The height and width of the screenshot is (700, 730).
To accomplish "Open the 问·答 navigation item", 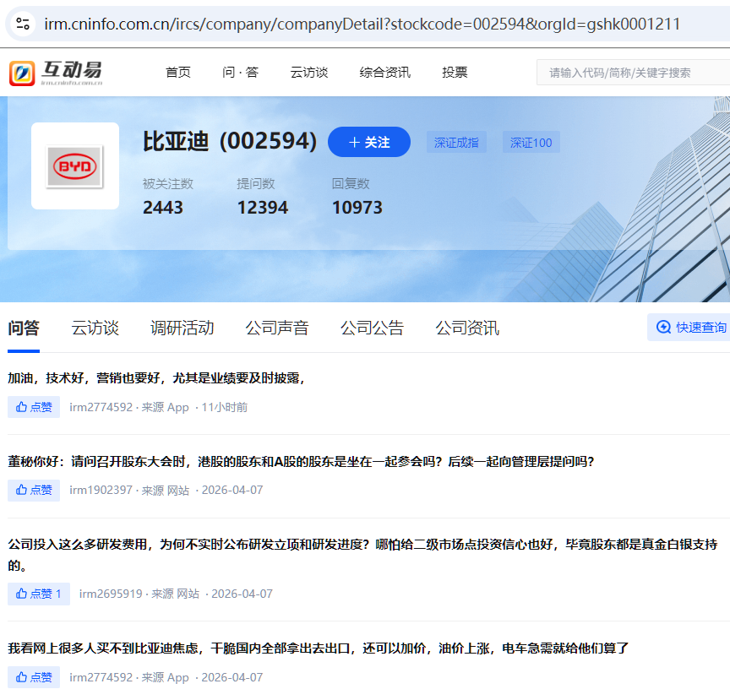I will pos(240,72).
